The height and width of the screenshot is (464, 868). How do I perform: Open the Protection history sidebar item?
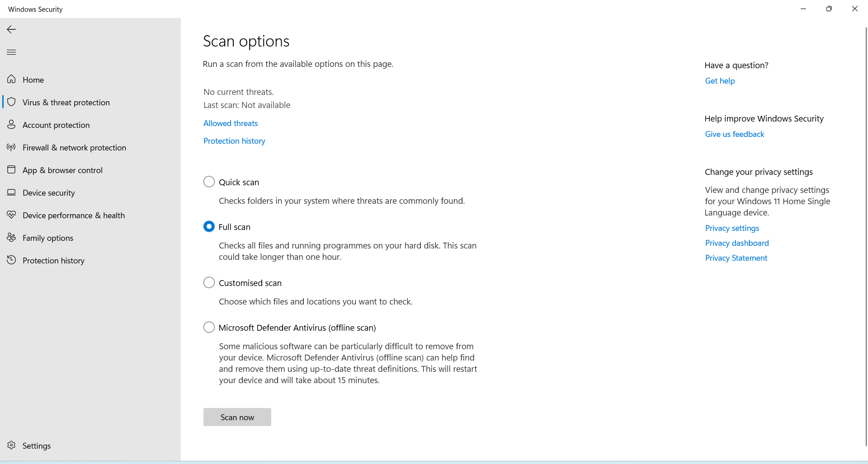coord(53,261)
